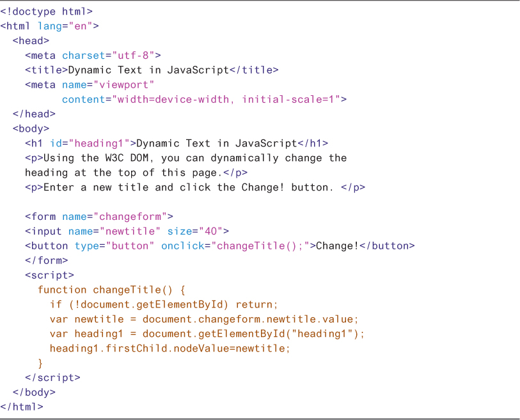The height and width of the screenshot is (420, 520).
Task: Click the <!doctype html> declaration line
Action: pyautogui.click(x=47, y=12)
